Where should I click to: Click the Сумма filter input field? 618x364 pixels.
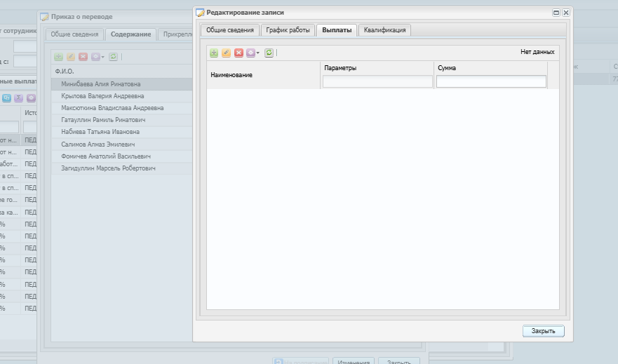(x=491, y=81)
